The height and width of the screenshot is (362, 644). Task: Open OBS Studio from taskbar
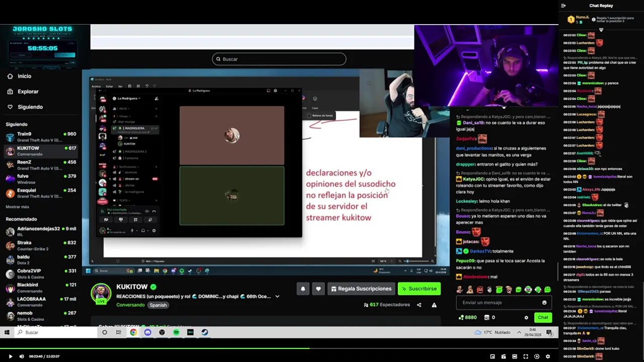tap(162, 332)
